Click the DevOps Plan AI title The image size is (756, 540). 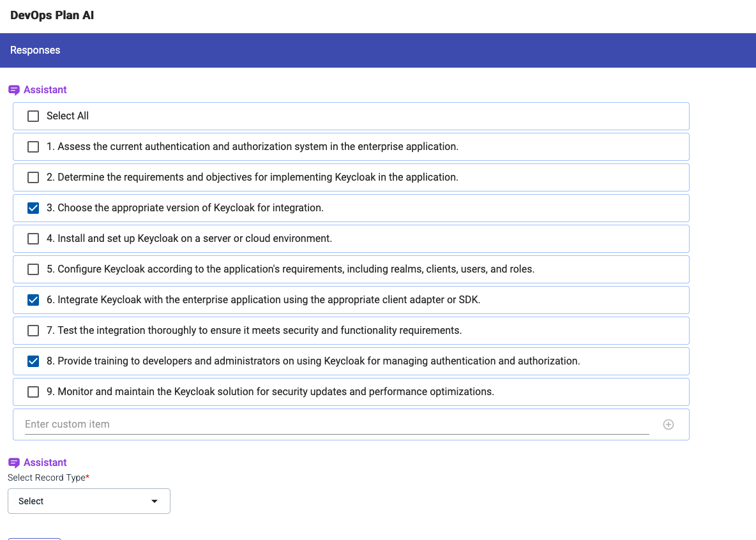click(x=52, y=15)
